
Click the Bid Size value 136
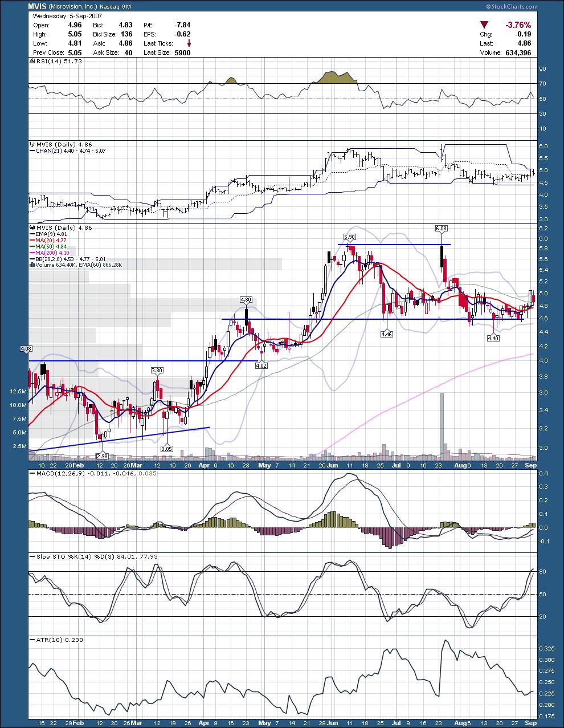pyautogui.click(x=126, y=34)
